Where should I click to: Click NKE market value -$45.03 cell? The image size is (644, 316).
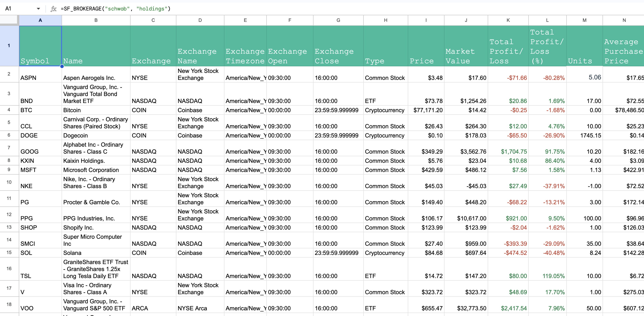point(466,182)
